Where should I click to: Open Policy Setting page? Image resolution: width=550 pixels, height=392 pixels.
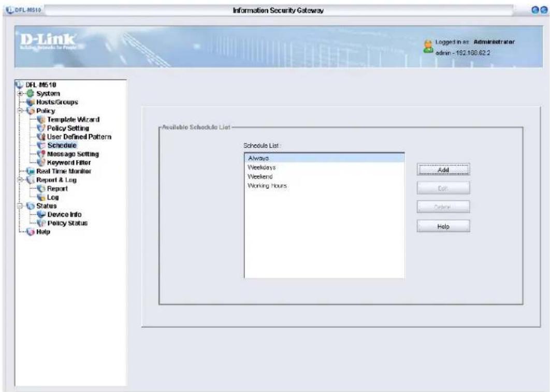click(68, 128)
